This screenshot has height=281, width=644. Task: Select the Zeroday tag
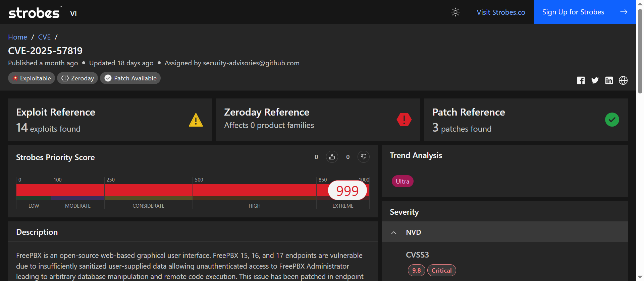click(77, 78)
